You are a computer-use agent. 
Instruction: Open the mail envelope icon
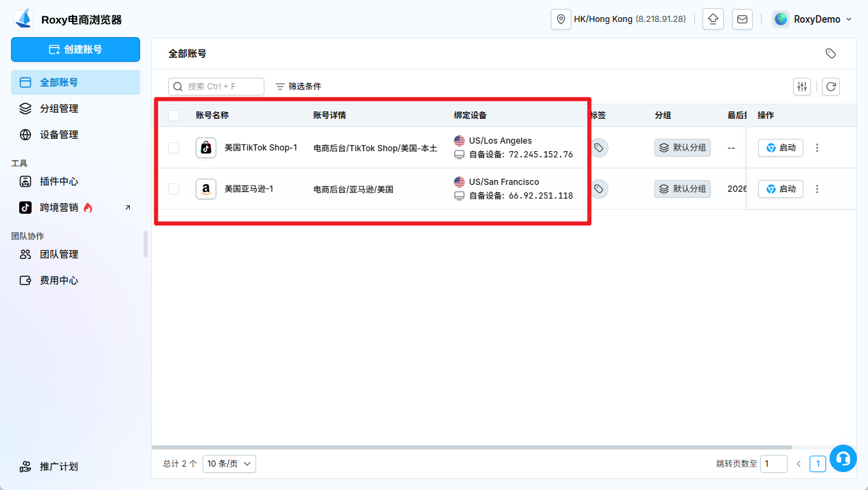[x=742, y=19]
